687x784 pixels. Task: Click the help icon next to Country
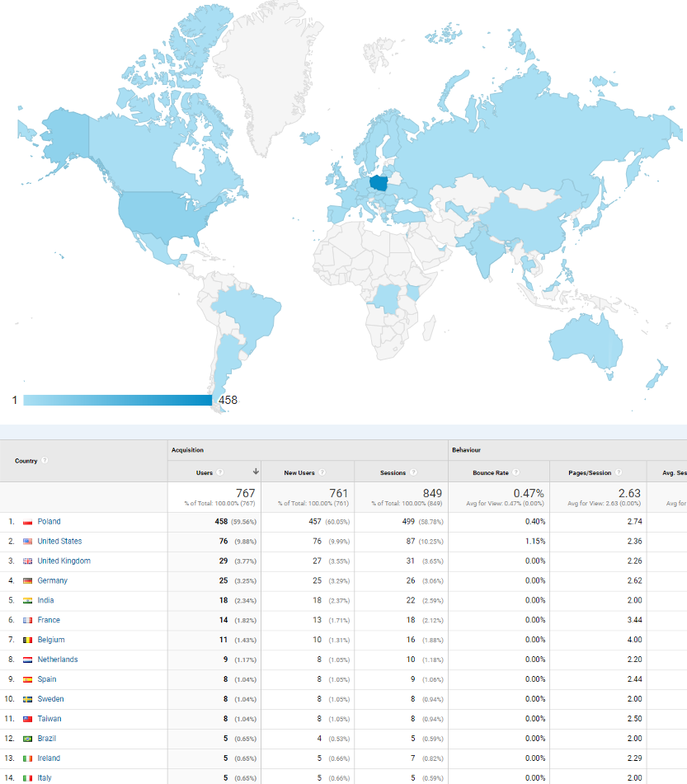pos(45,461)
